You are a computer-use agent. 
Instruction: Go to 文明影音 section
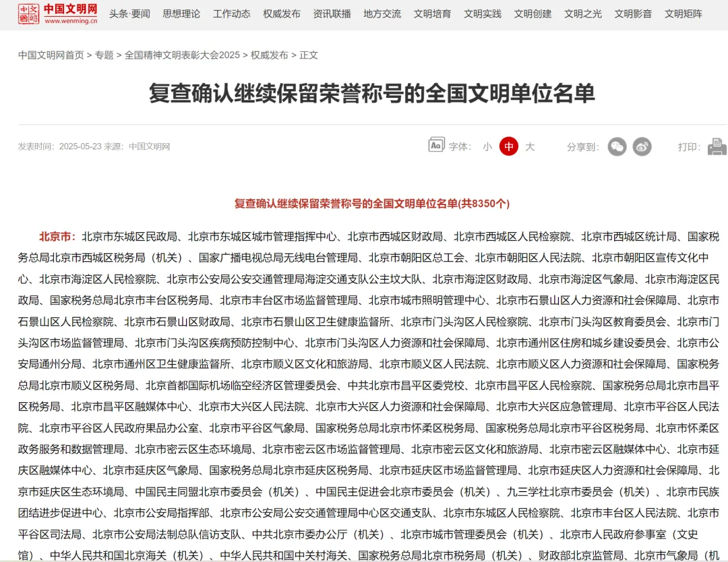tap(633, 14)
